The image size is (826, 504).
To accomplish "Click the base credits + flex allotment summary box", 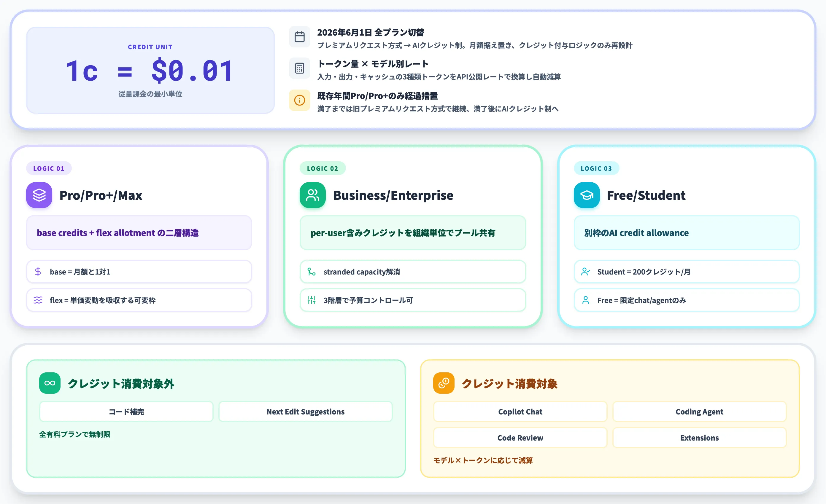I will coord(139,233).
